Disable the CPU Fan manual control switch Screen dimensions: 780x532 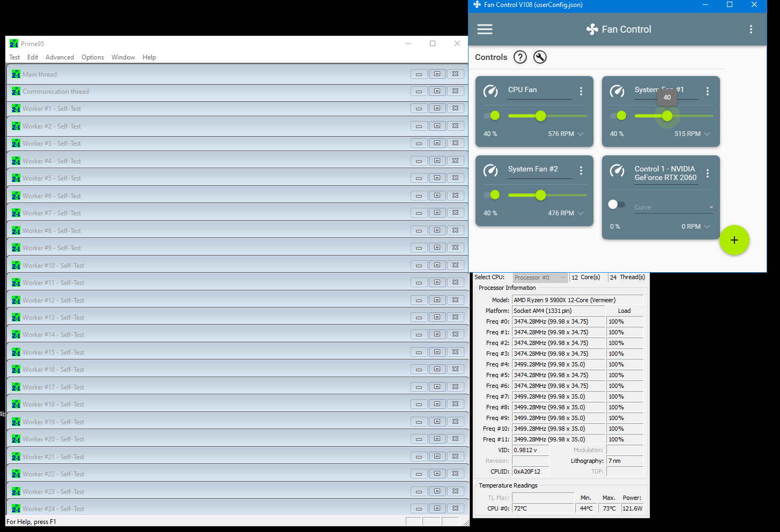click(x=492, y=116)
